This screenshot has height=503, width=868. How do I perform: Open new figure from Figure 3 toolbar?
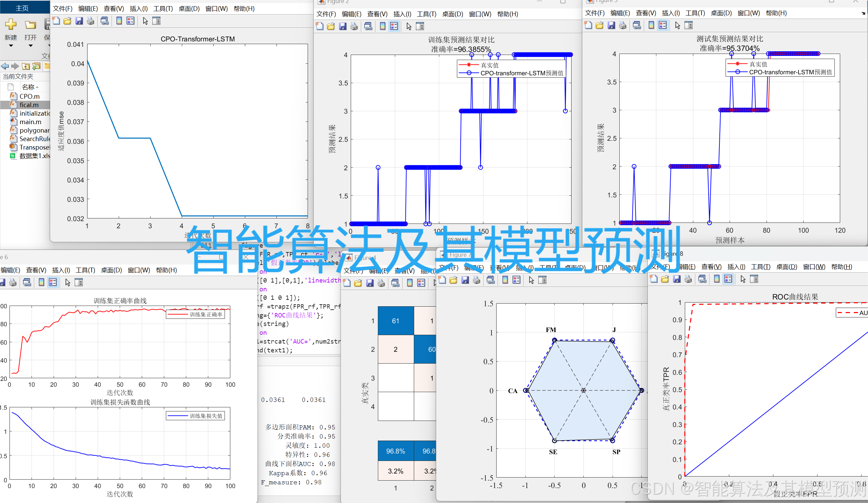[x=588, y=25]
